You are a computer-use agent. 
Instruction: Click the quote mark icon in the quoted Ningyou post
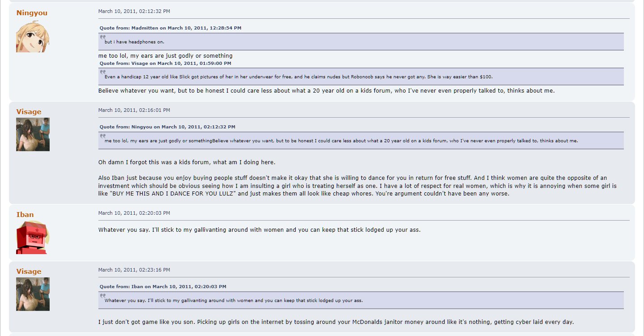click(x=103, y=136)
